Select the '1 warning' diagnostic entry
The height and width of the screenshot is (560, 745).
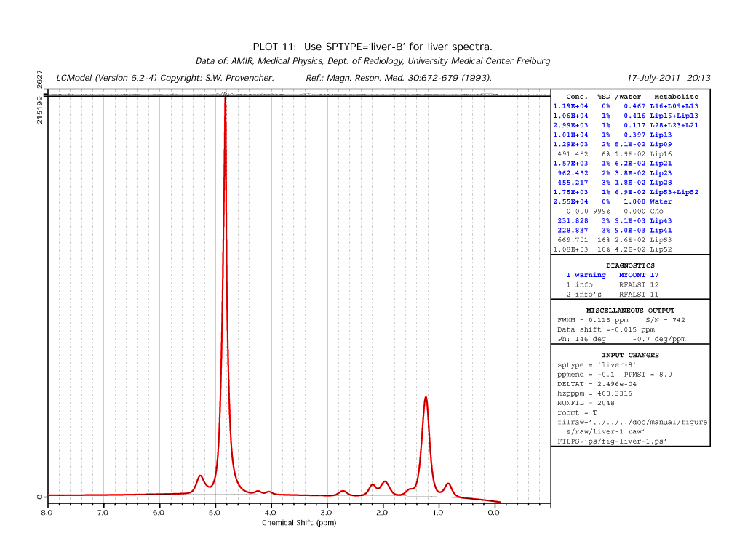pos(586,275)
